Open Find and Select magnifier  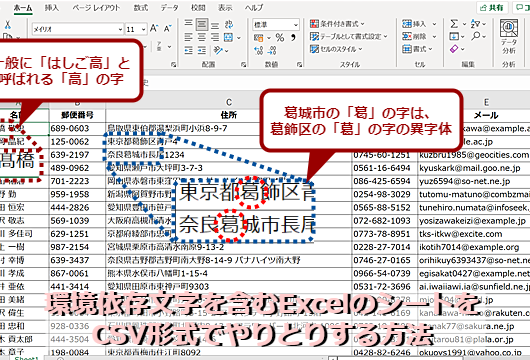[x=476, y=36]
